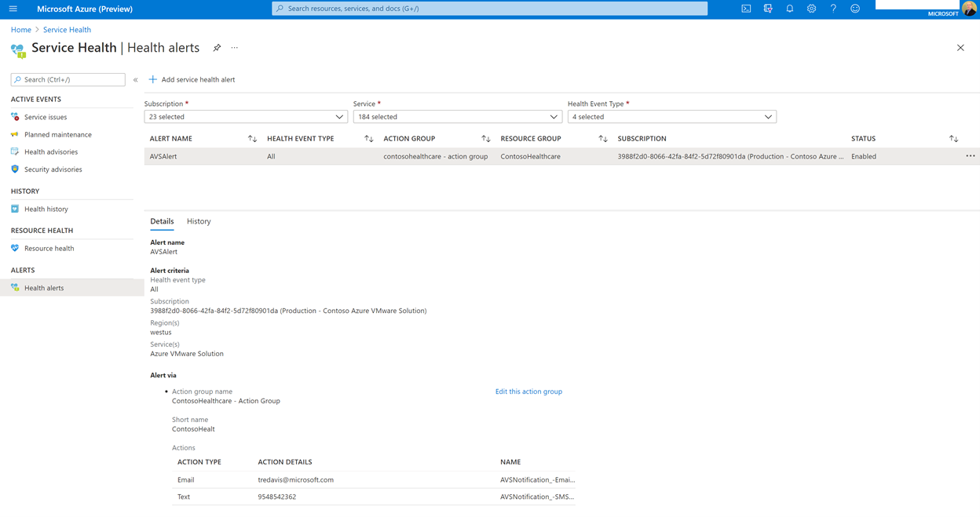The image size is (980, 517).
Task: Sort by Action Group column arrows
Action: point(485,139)
